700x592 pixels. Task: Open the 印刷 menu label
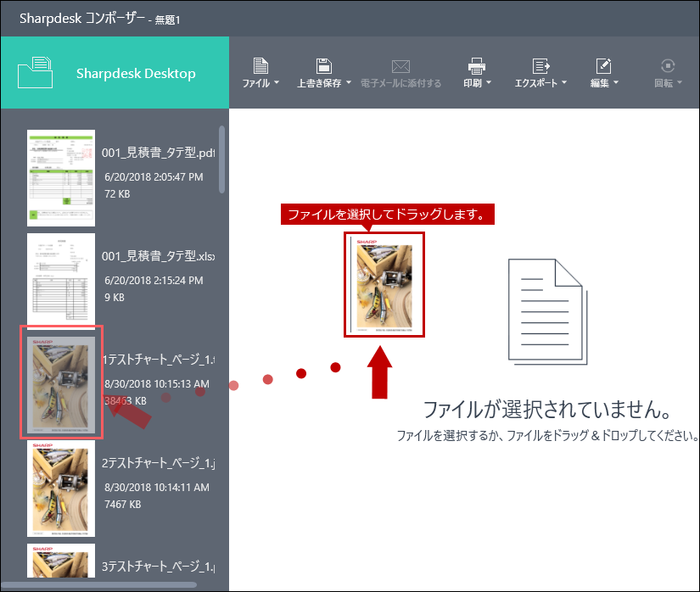click(473, 83)
